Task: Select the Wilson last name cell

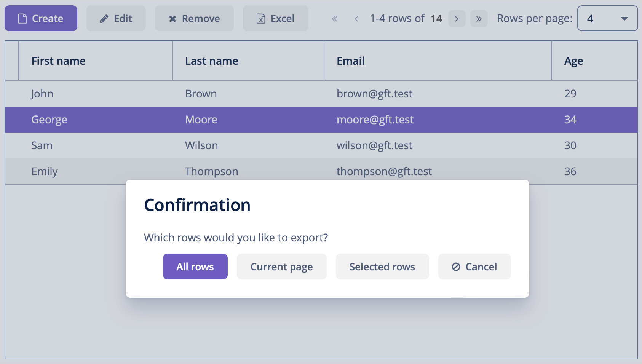Action: 248,145
